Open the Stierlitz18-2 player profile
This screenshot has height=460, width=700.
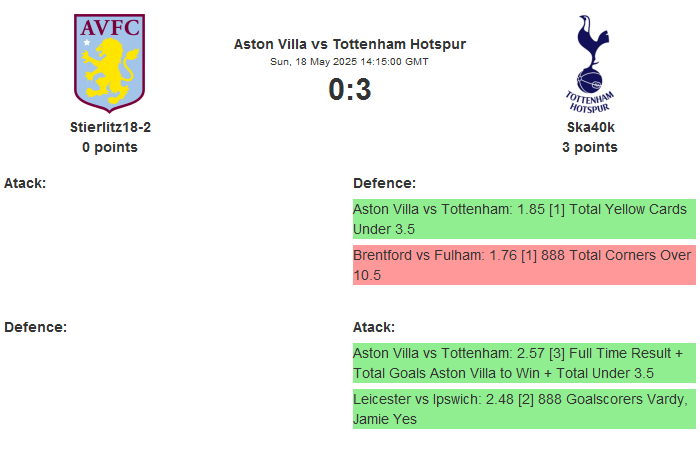coord(110,127)
